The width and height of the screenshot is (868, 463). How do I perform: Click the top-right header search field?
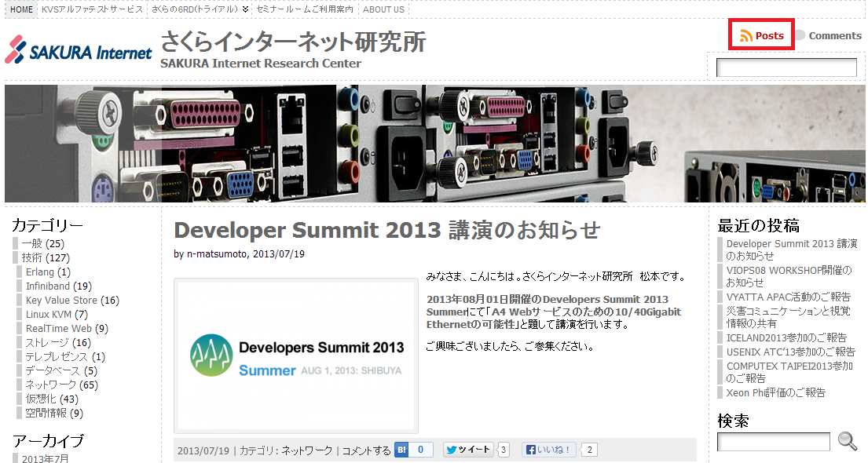click(786, 67)
